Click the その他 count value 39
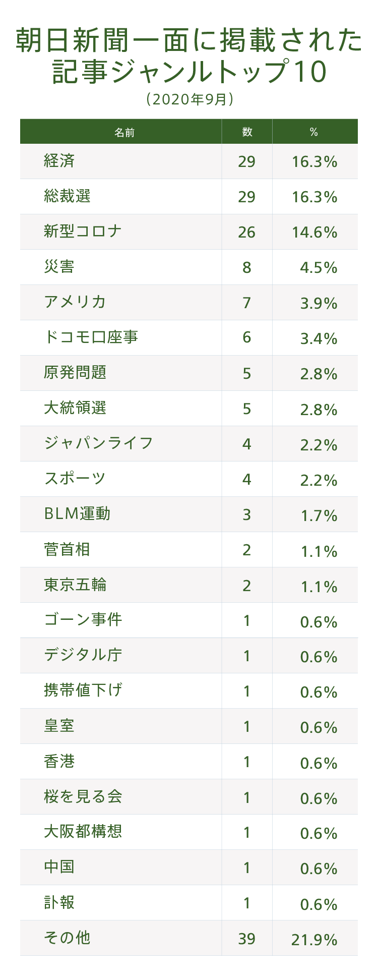 [x=246, y=939]
